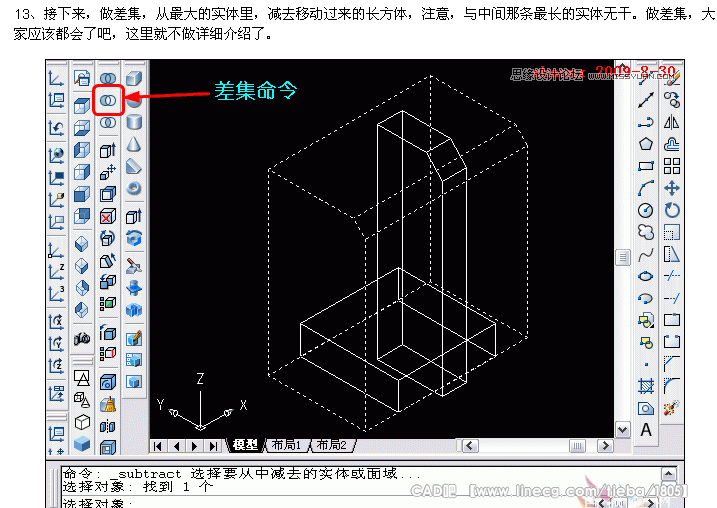Switch to Top view cube icon
The image size is (717, 508).
click(x=82, y=106)
